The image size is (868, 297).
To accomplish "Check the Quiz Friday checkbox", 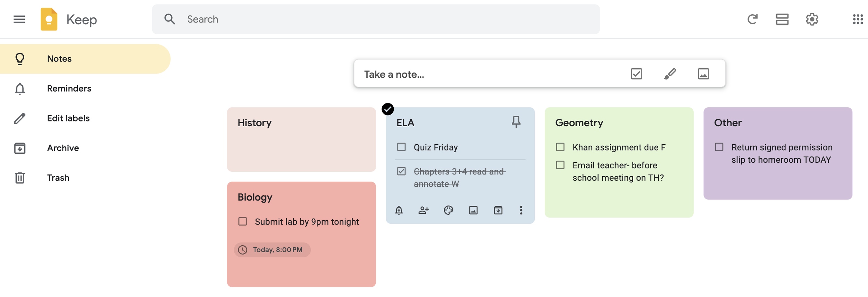I will coord(401,147).
